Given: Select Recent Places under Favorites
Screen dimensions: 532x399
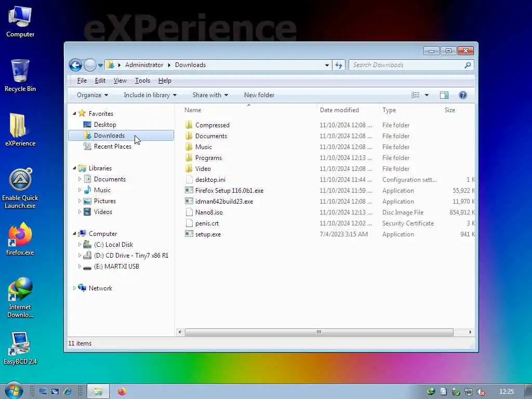Looking at the screenshot, I should [x=113, y=146].
